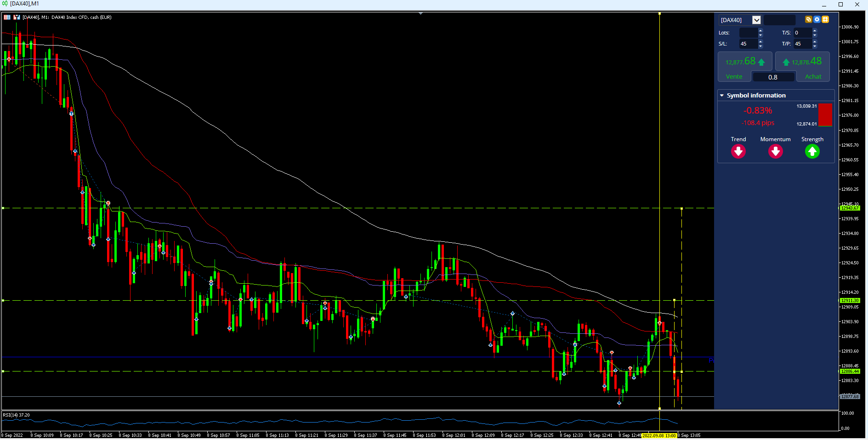
Task: Click the red-blue quick trading panel icon
Action: pos(7,17)
